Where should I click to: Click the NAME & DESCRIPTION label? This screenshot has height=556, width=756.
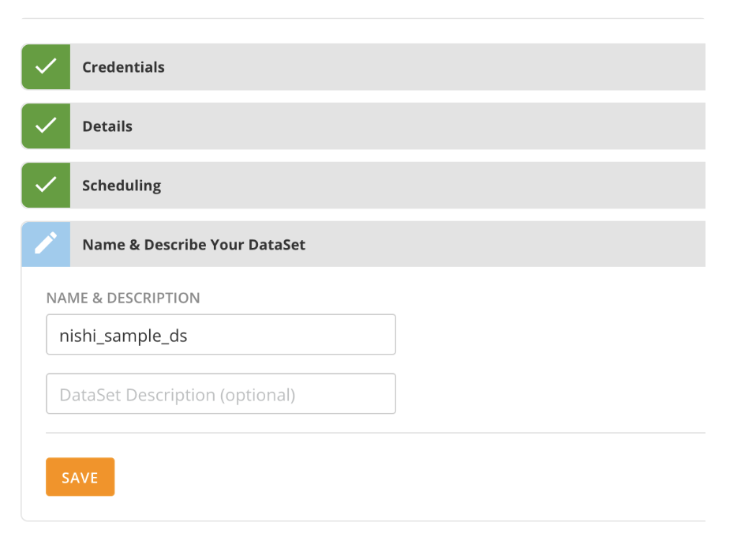point(123,298)
